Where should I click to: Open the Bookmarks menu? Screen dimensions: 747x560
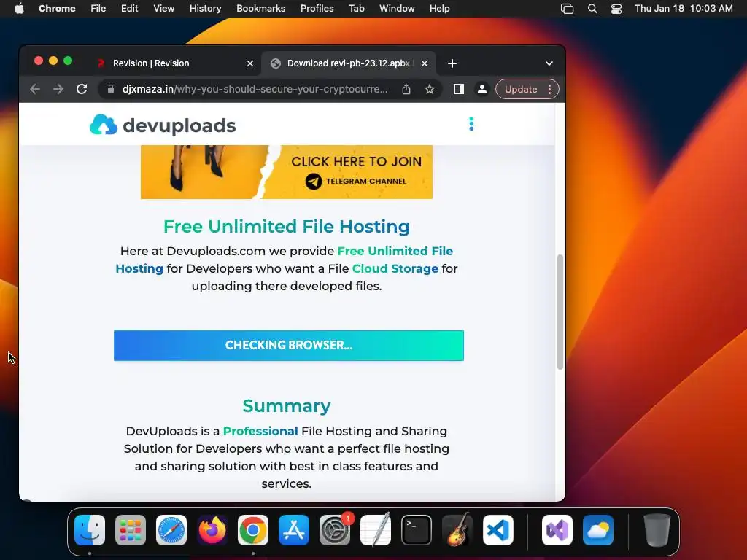(x=260, y=8)
